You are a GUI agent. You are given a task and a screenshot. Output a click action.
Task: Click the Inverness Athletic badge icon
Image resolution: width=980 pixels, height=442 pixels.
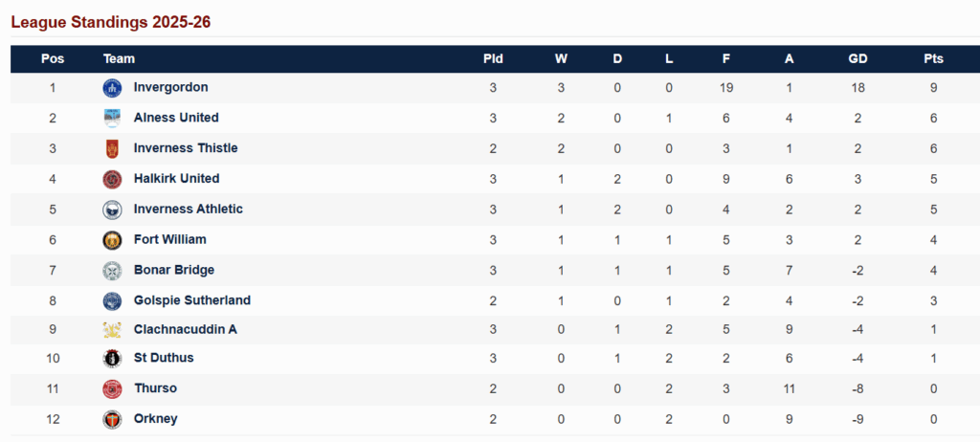(x=113, y=210)
